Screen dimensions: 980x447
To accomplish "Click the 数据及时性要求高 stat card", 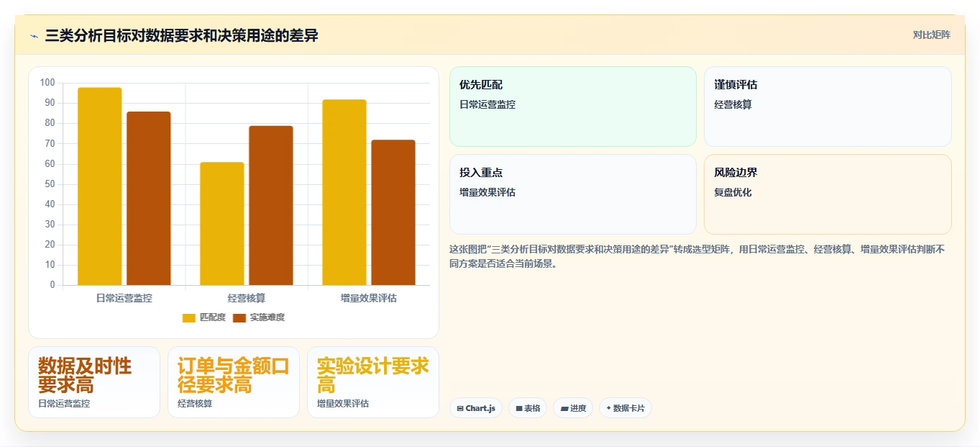I will point(94,382).
